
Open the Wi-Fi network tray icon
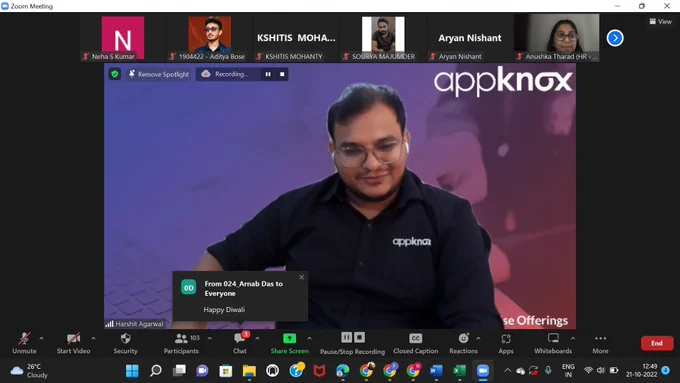[588, 370]
